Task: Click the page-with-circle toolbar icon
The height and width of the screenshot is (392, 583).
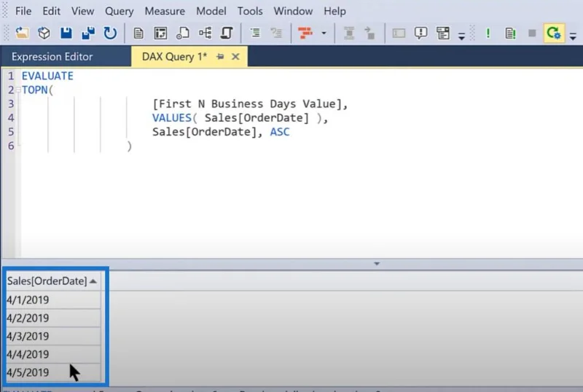Action: tap(183, 34)
